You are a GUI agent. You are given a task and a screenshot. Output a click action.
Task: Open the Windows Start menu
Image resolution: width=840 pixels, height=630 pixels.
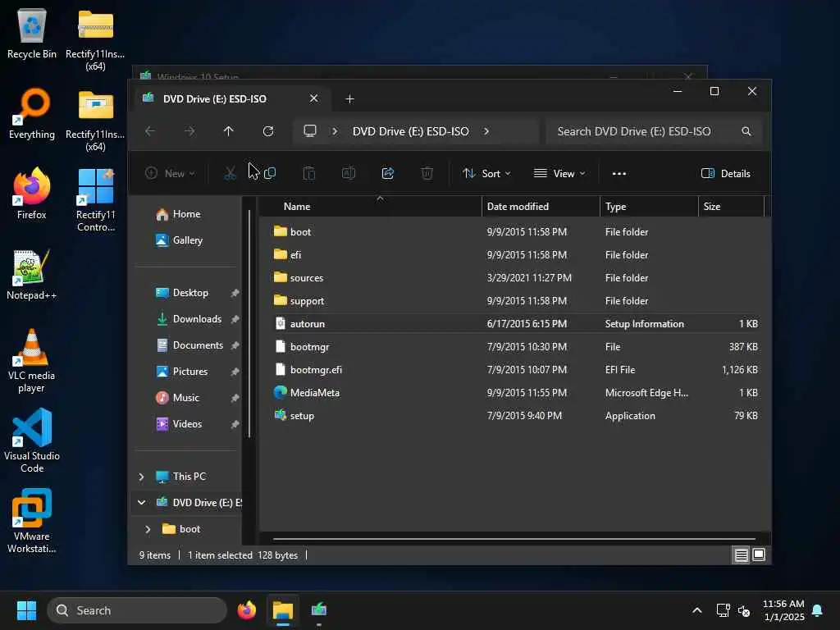[x=26, y=610]
